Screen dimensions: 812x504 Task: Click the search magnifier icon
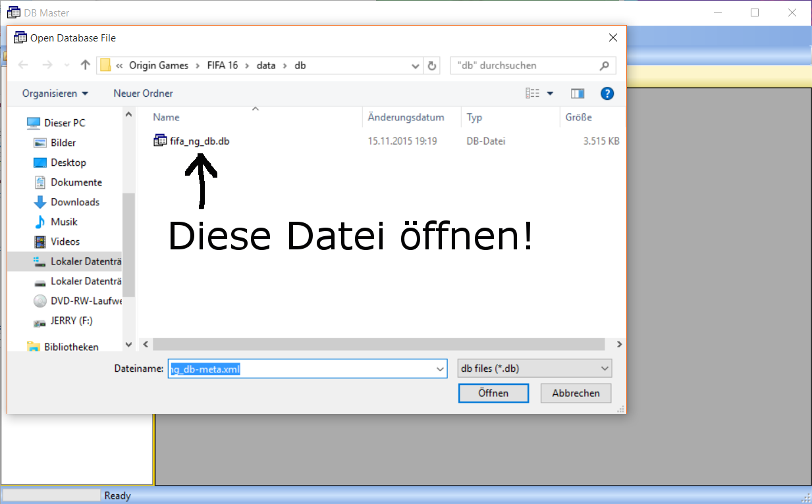pos(605,65)
